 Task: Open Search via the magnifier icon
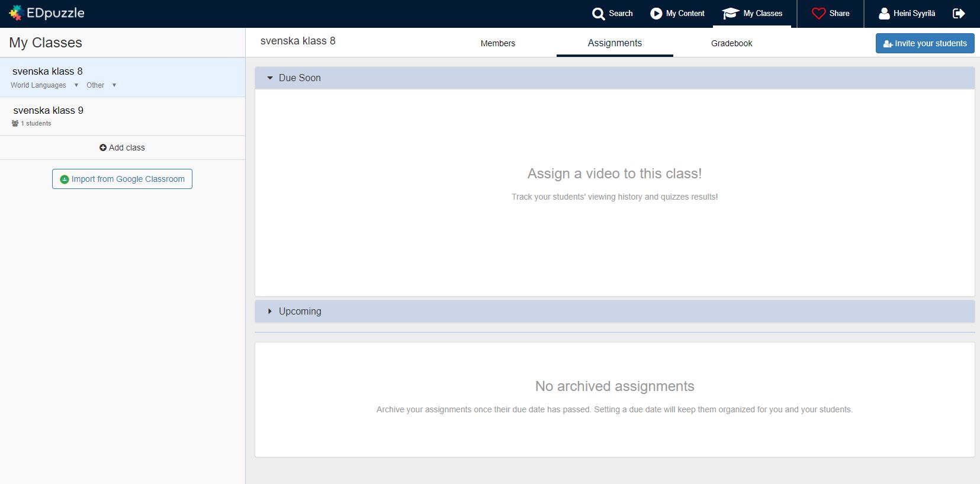[598, 14]
